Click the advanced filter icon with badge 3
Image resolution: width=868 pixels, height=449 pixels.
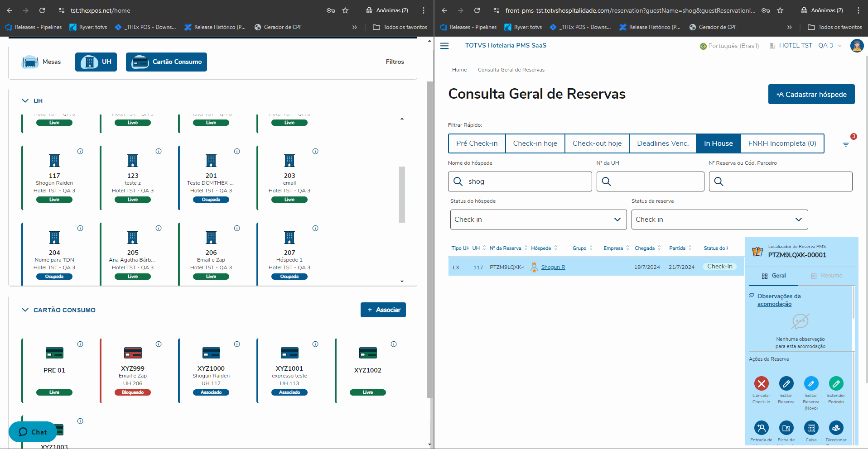pos(846,144)
